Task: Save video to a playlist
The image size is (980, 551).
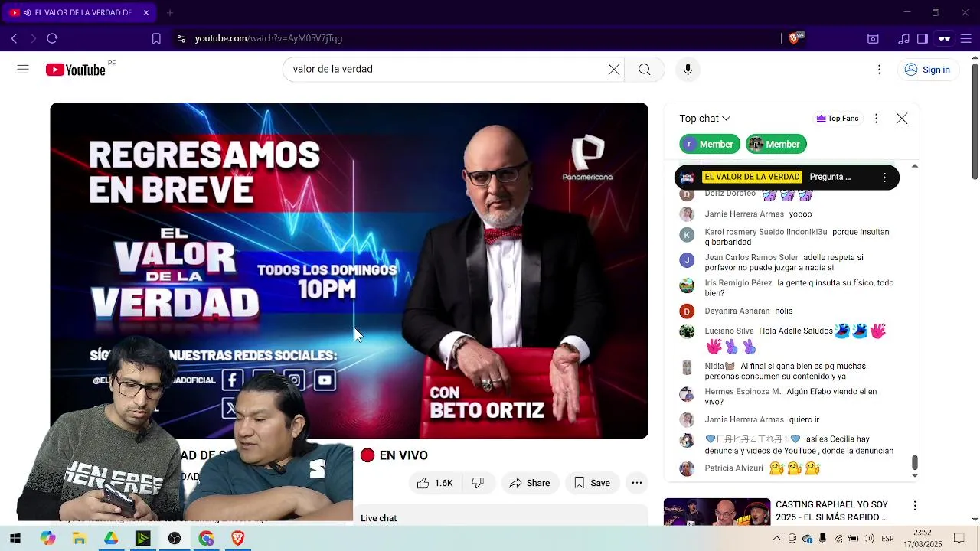Action: point(592,483)
